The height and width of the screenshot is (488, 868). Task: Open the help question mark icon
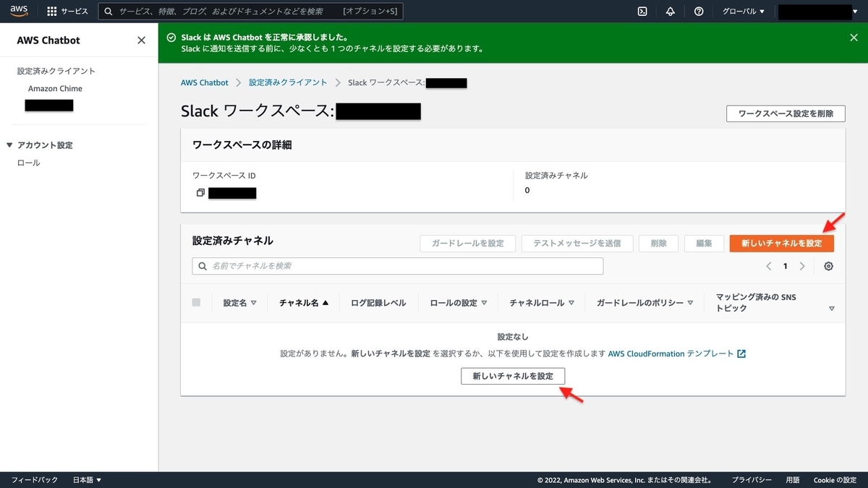click(x=697, y=11)
